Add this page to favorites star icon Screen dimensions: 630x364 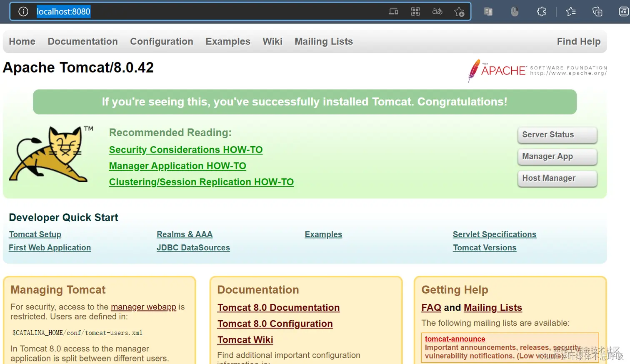[x=459, y=12]
